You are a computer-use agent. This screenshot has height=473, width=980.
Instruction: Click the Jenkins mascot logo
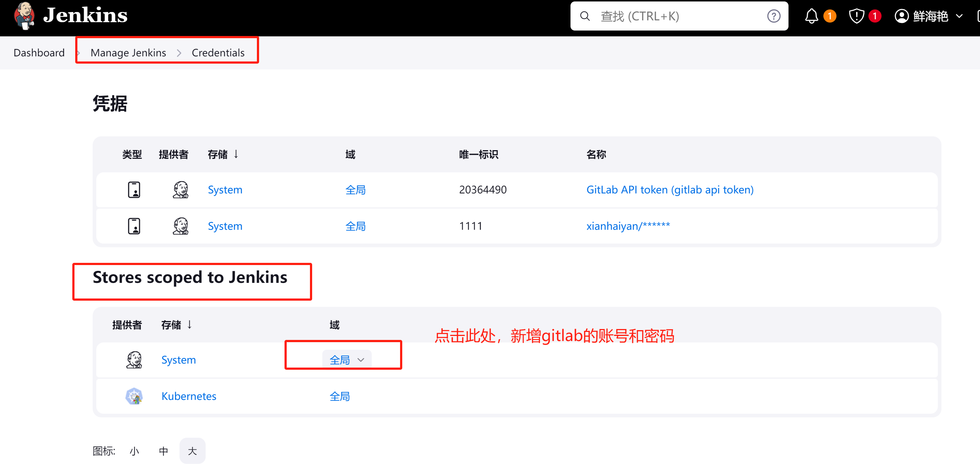[x=24, y=16]
